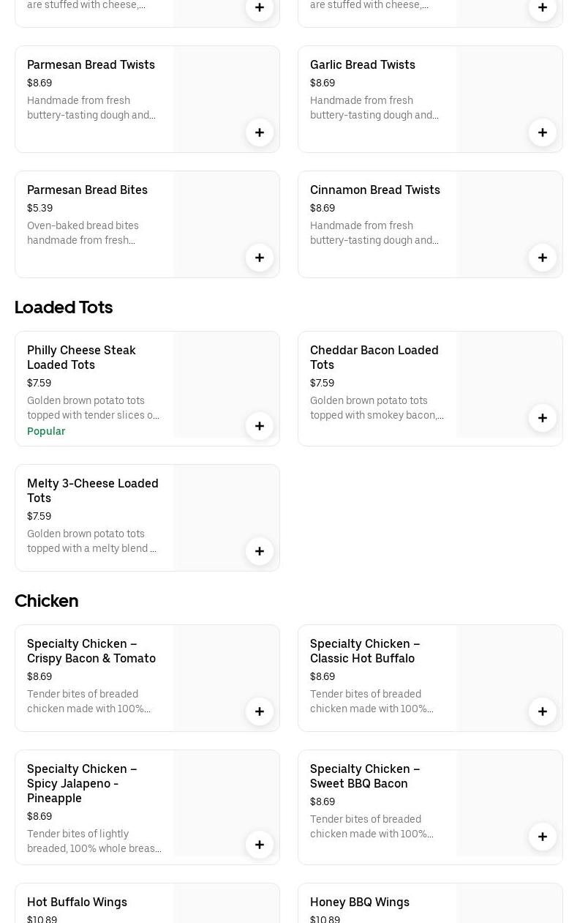588x923 pixels.
Task: Add Melty 3-Cheese Loaded Tots to cart
Action: [260, 551]
